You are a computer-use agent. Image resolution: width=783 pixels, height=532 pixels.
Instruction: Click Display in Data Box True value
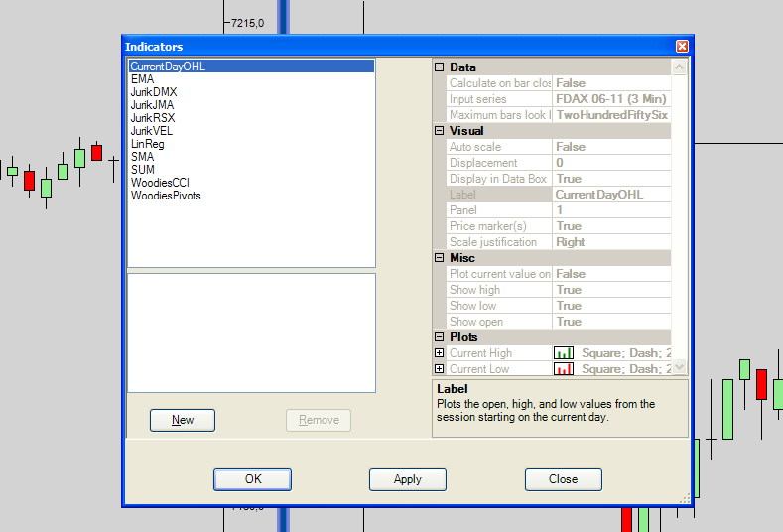tap(611, 179)
